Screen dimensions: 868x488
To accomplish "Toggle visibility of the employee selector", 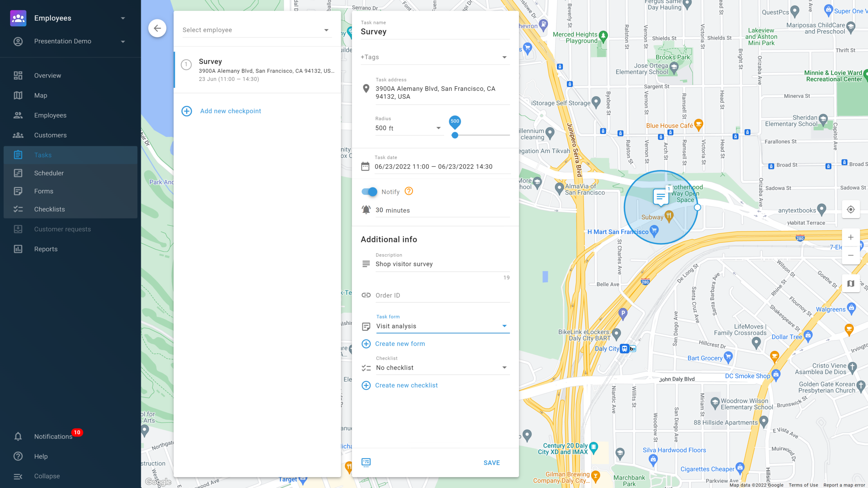I will coord(327,29).
